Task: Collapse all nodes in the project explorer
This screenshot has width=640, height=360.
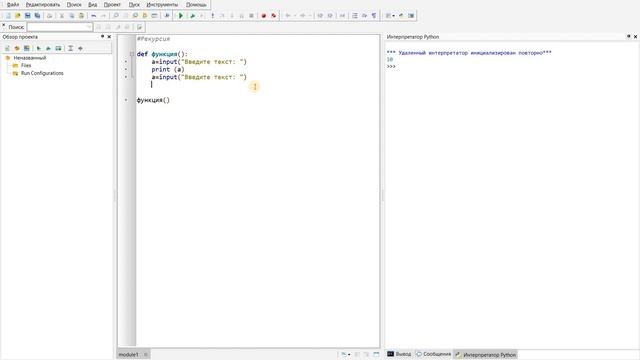Action: (80, 48)
